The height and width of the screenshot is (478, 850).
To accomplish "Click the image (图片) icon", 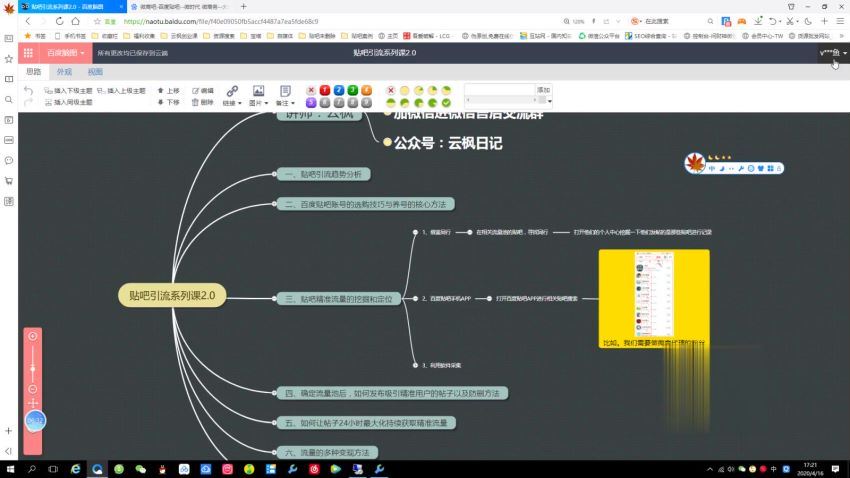I will pyautogui.click(x=259, y=91).
